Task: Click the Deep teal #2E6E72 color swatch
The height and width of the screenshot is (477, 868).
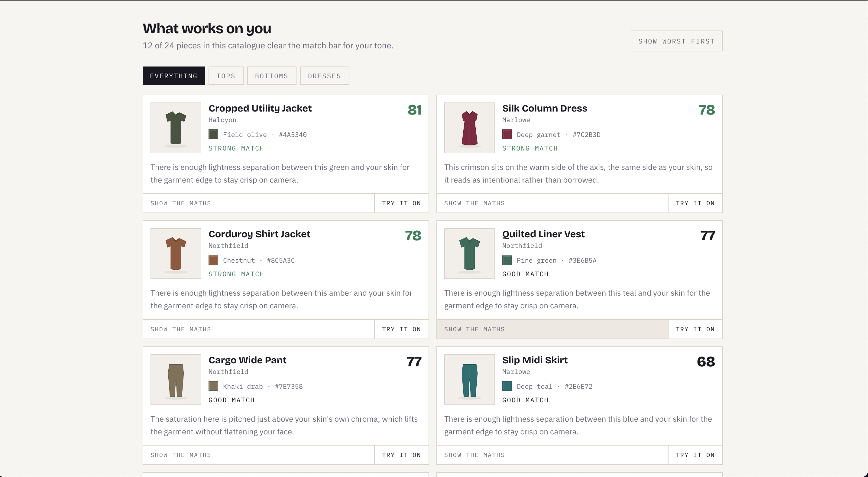Action: 507,386
